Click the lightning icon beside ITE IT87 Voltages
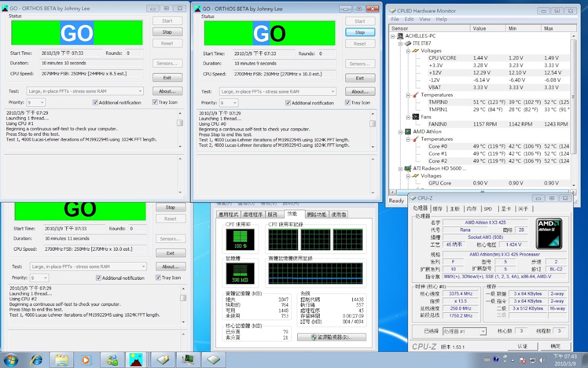This screenshot has height=368, width=588. [415, 51]
